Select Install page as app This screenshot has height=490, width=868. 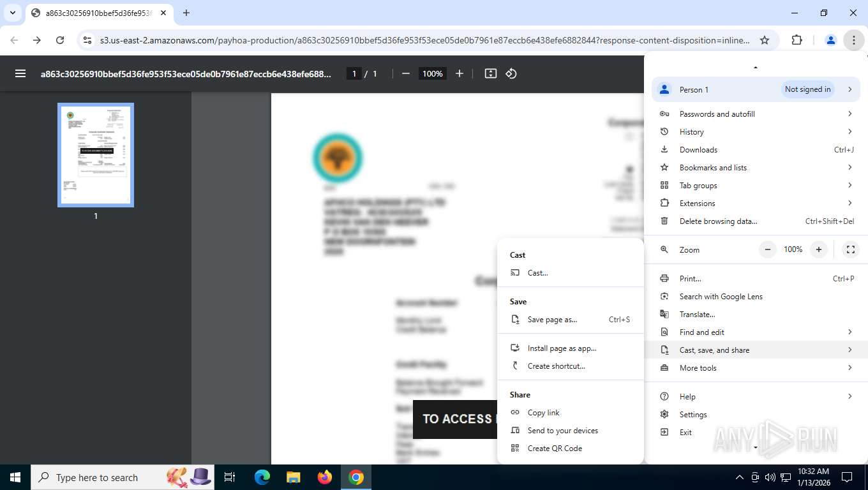click(x=571, y=348)
